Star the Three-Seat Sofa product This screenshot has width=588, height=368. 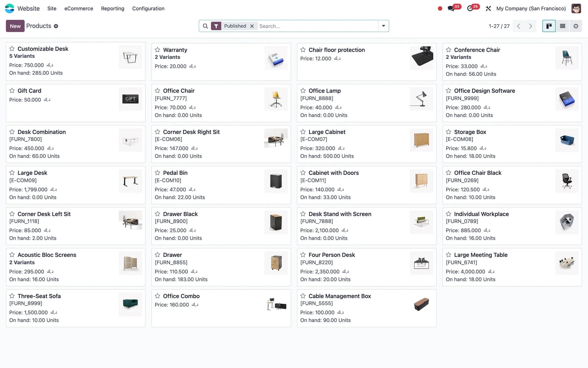[12, 296]
